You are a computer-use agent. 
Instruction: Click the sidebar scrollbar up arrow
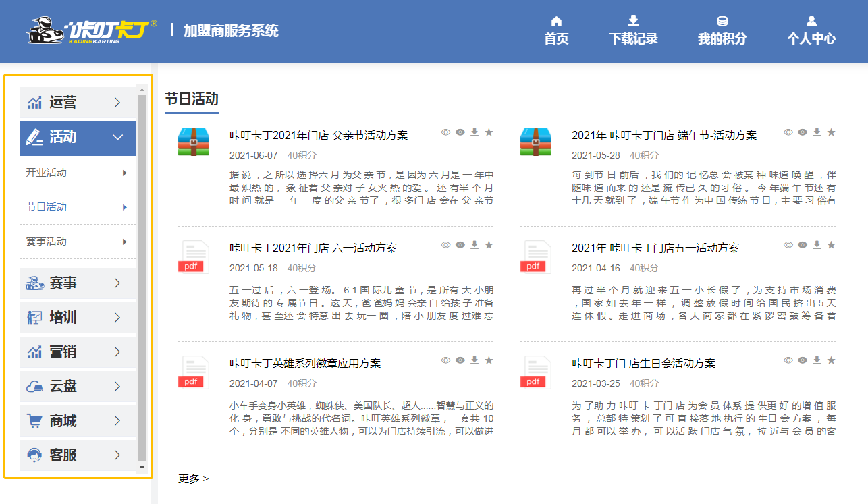(x=142, y=88)
